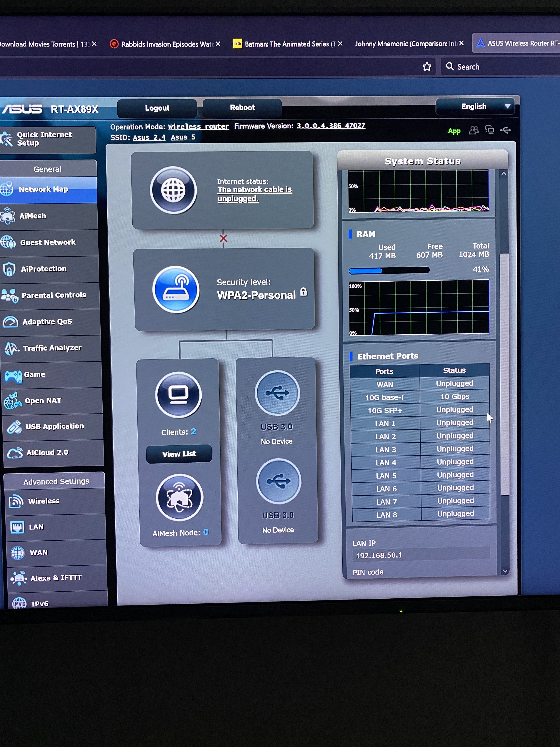Close the Rabbids Invasion tab
This screenshot has width=560, height=747.
coord(218,44)
